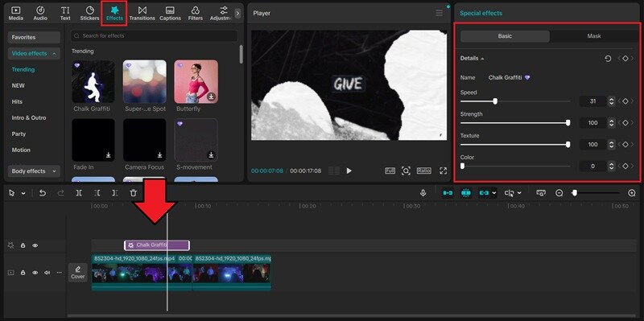
Task: Add keyframe for Details section
Action: (625, 59)
